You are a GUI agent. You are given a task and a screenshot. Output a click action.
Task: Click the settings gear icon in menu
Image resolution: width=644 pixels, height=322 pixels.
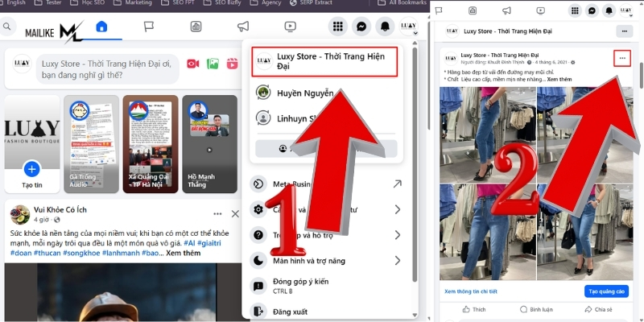click(258, 210)
